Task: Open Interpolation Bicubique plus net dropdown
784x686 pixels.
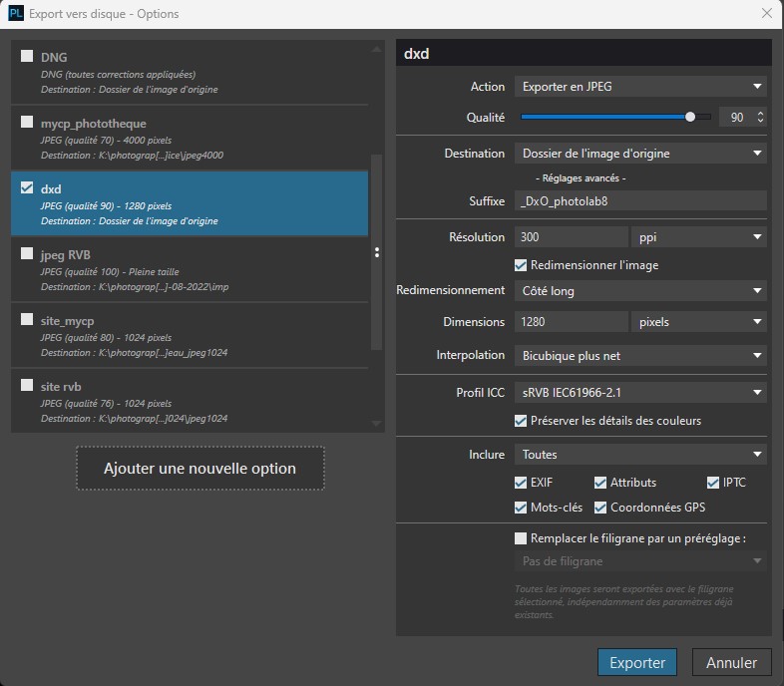Action: [x=640, y=356]
